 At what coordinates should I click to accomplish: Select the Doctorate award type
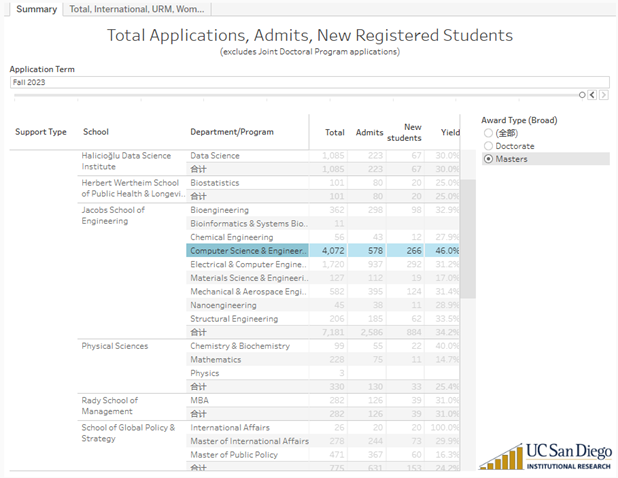pyautogui.click(x=488, y=146)
